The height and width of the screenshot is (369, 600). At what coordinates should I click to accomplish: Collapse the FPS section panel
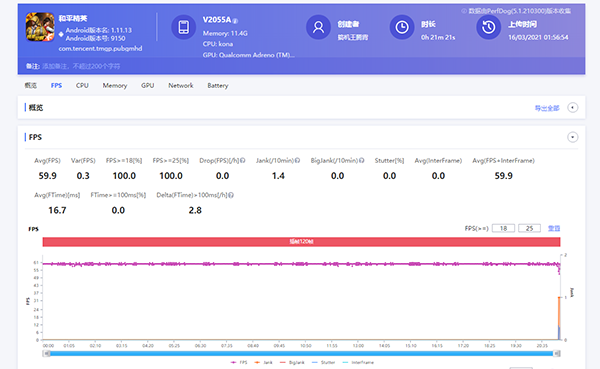click(x=572, y=137)
